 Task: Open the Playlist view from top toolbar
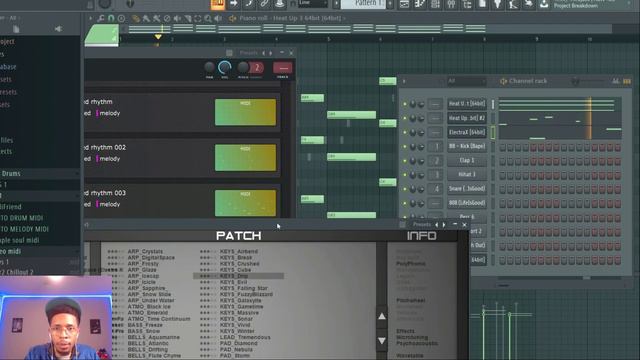pos(404,4)
